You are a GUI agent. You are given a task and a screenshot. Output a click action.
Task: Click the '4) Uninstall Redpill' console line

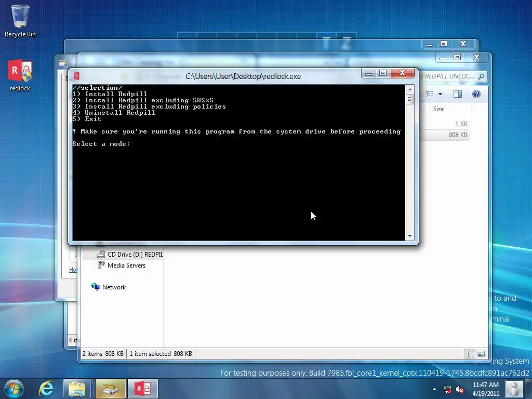(114, 113)
